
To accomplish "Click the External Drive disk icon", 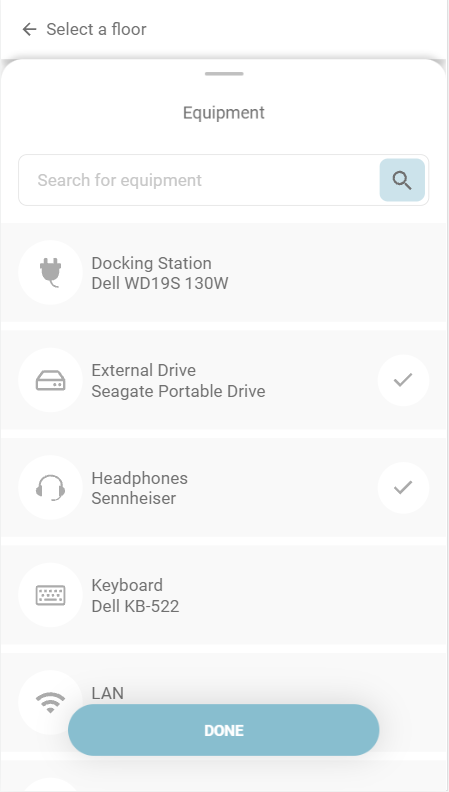I will tap(51, 380).
